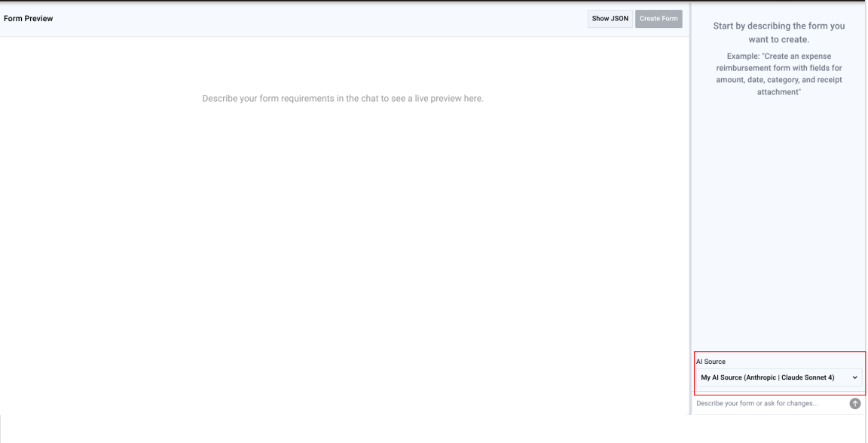Expand the chevron on AI Source selector
This screenshot has width=868, height=443.
[x=854, y=377]
